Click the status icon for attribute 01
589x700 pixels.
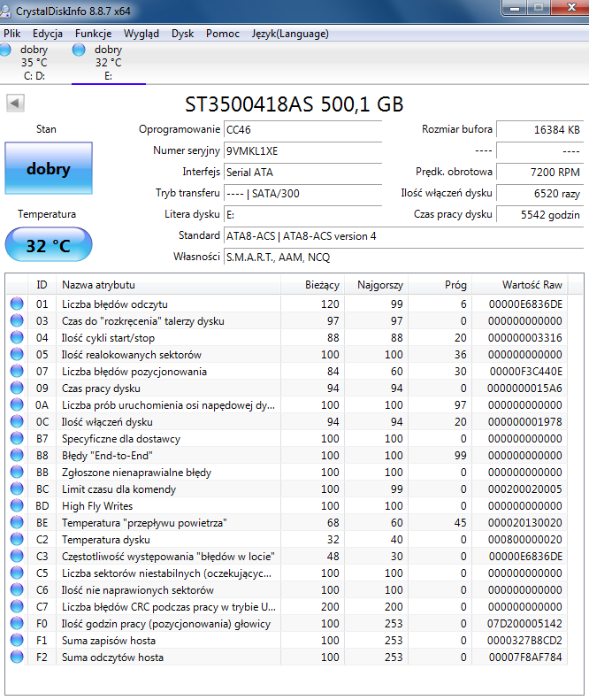click(x=17, y=304)
